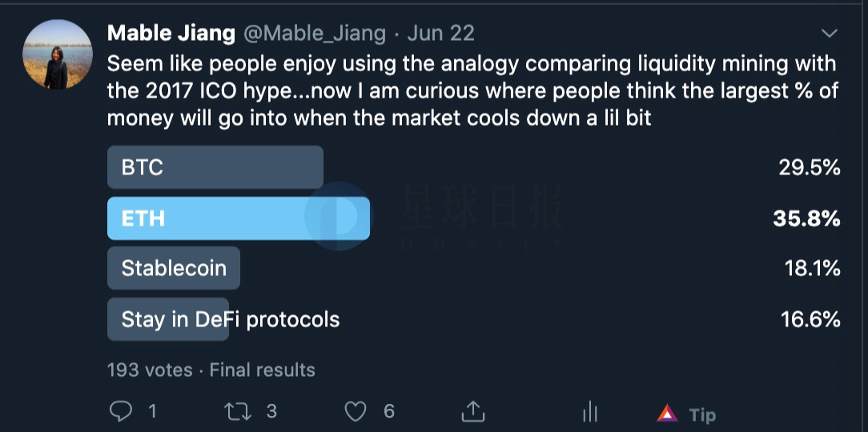The width and height of the screenshot is (868, 432).
Task: Open the reply speech bubble icon
Action: 121,411
